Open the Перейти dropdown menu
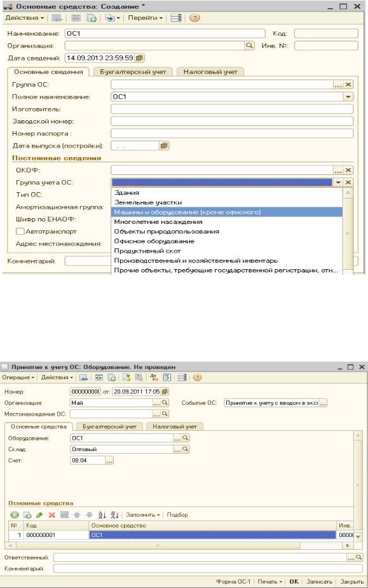368x588 pixels. 146,18
